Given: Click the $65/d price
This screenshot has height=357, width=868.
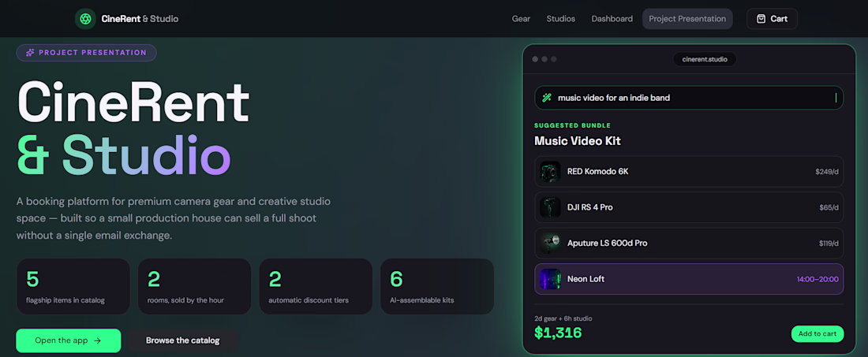Looking at the screenshot, I should point(829,208).
